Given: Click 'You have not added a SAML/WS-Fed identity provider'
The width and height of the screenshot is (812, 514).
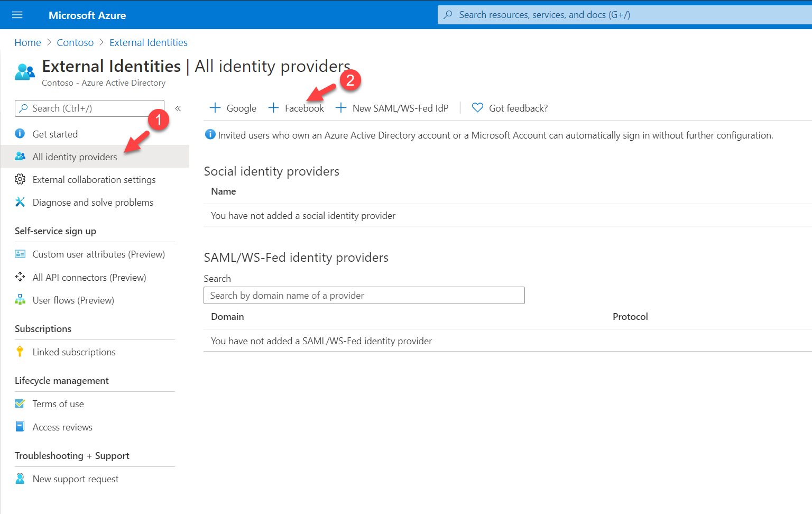Looking at the screenshot, I should [321, 341].
